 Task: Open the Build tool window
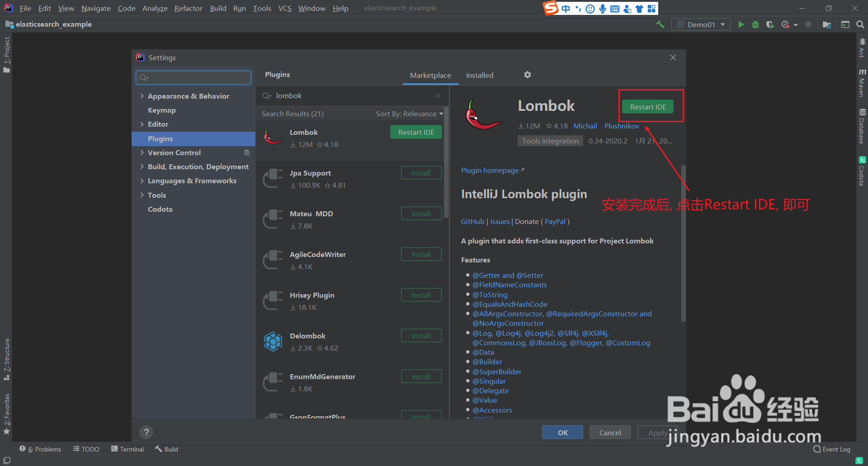166,449
